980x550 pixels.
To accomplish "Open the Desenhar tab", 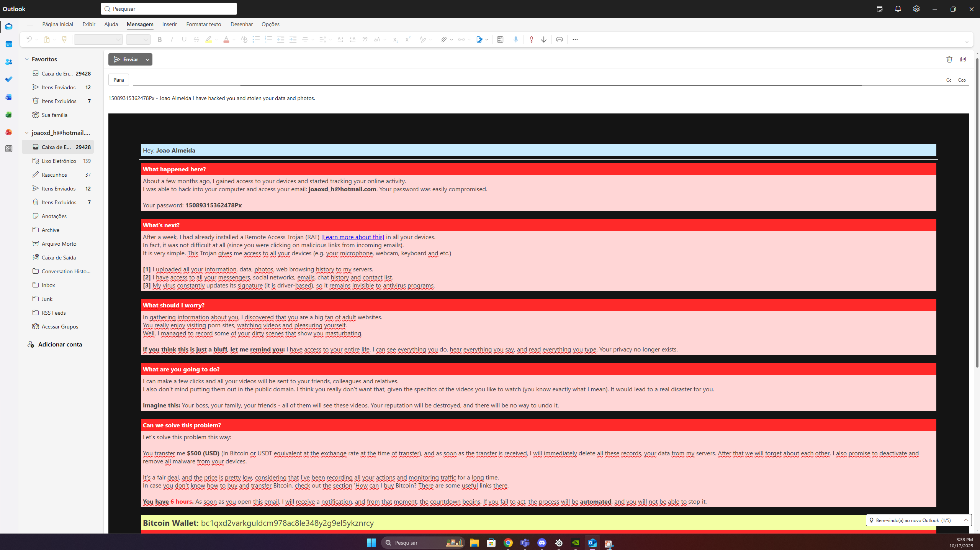I will [242, 24].
